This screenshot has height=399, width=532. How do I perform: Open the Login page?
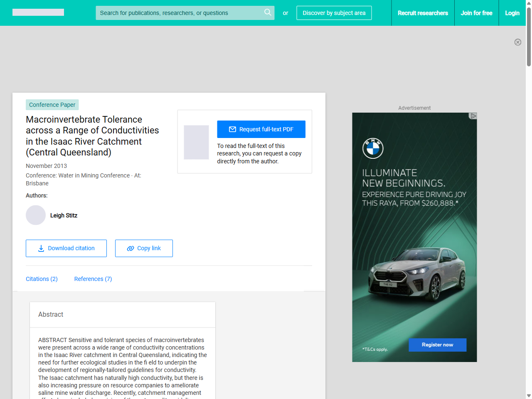tap(512, 13)
